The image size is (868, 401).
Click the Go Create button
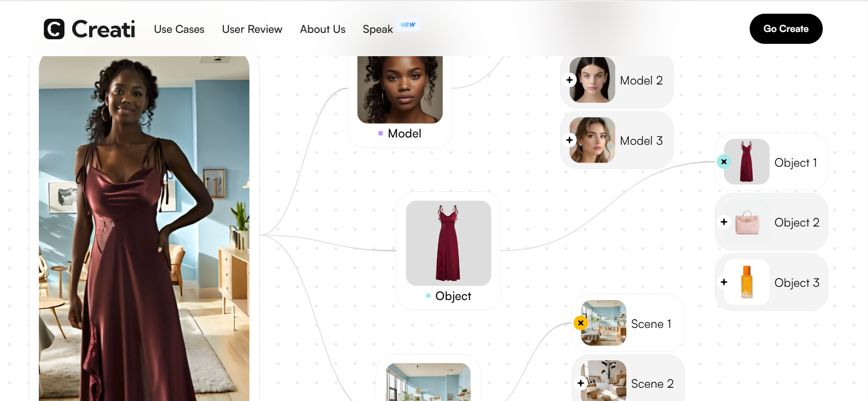coord(786,29)
